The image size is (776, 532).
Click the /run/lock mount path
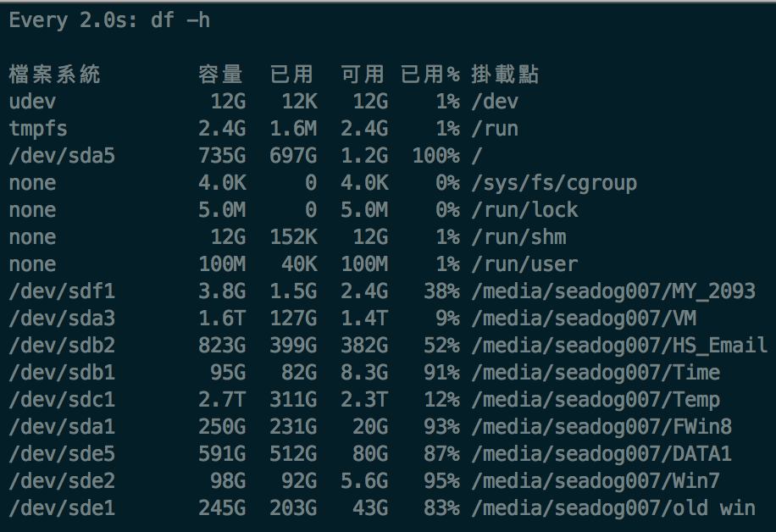pyautogui.click(x=525, y=210)
